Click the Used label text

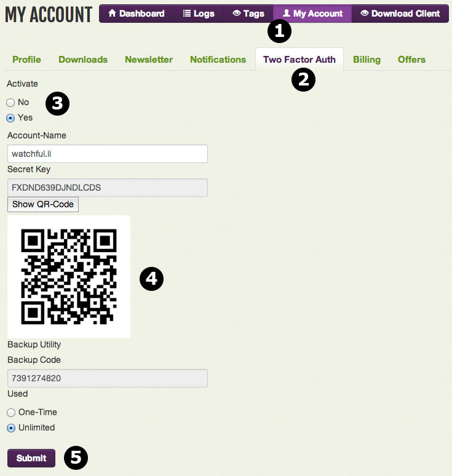tap(18, 394)
